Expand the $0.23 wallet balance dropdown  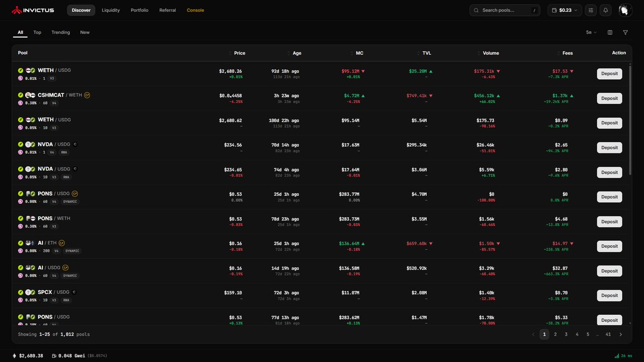[x=564, y=10]
